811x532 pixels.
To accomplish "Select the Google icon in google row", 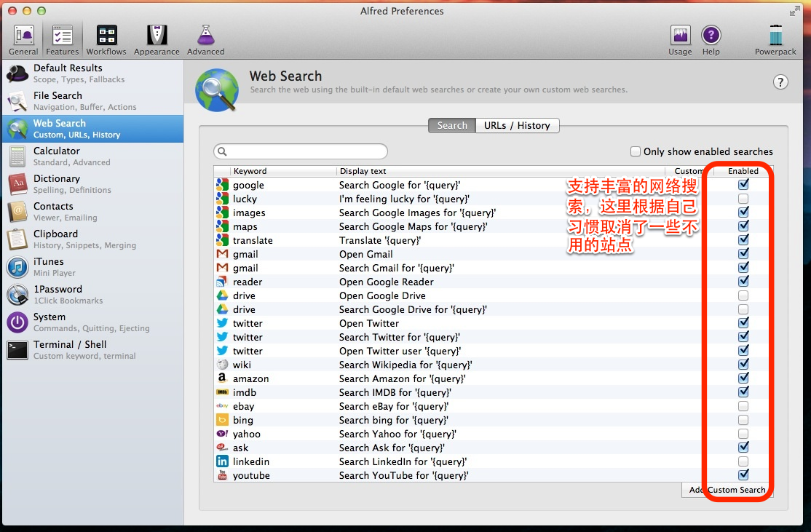I will [x=222, y=185].
